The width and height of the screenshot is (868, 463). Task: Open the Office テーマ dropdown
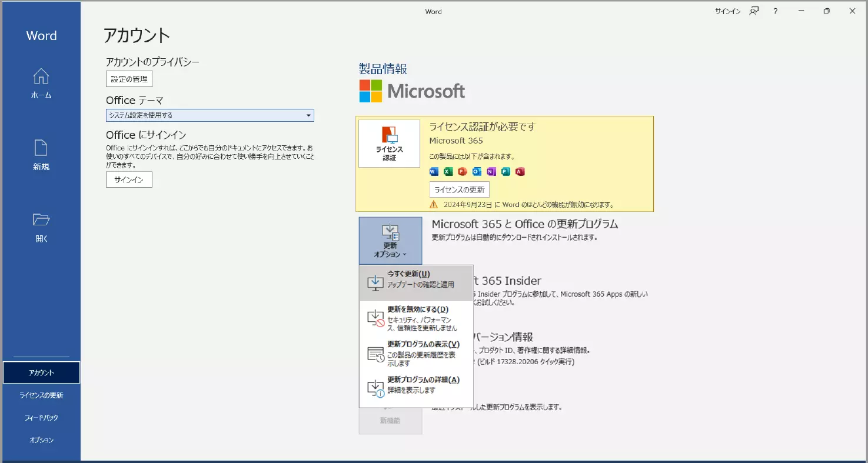(x=209, y=115)
